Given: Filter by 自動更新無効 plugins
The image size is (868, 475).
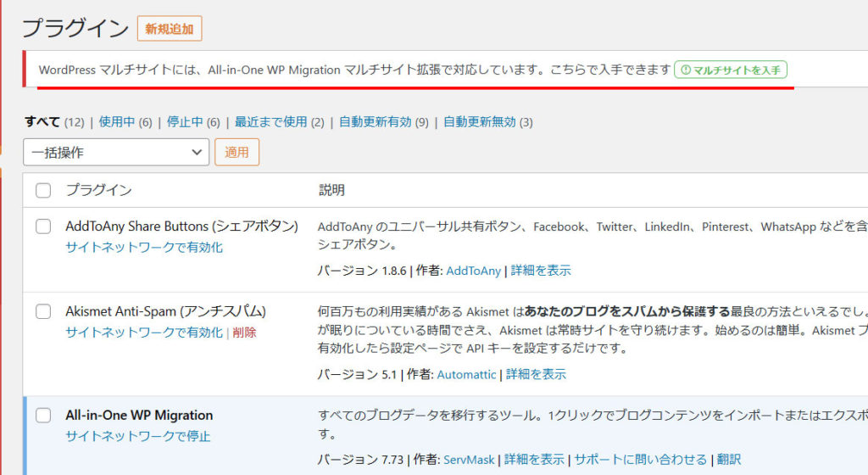Looking at the screenshot, I should coord(479,122).
